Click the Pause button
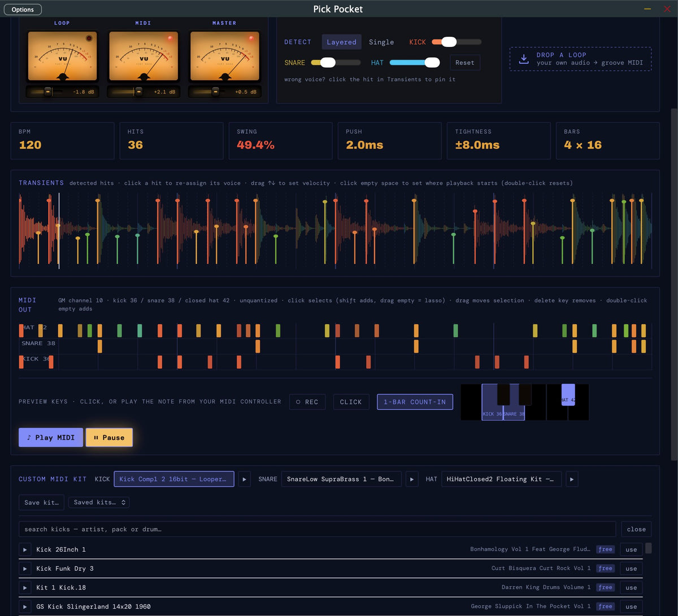Image resolution: width=678 pixels, height=616 pixels. point(109,437)
